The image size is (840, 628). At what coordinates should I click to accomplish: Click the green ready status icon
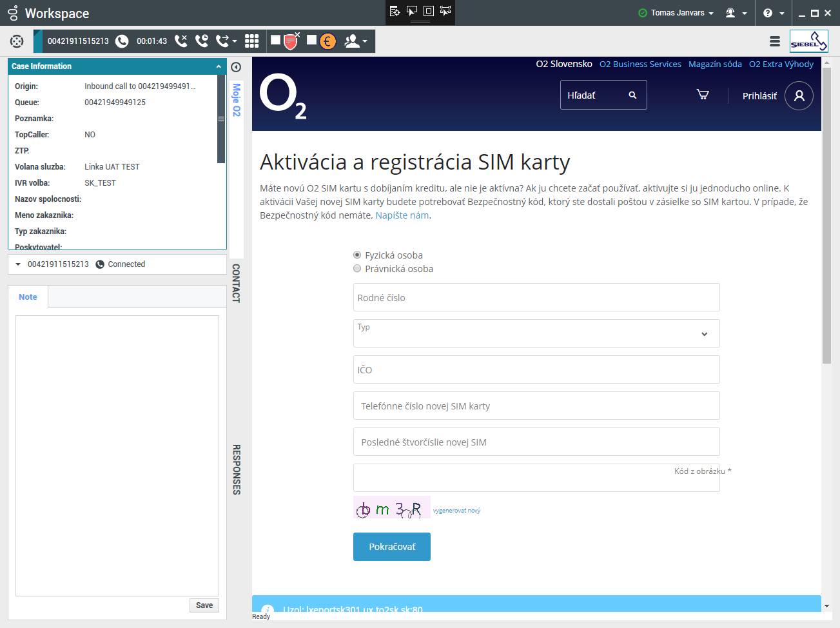tap(643, 13)
